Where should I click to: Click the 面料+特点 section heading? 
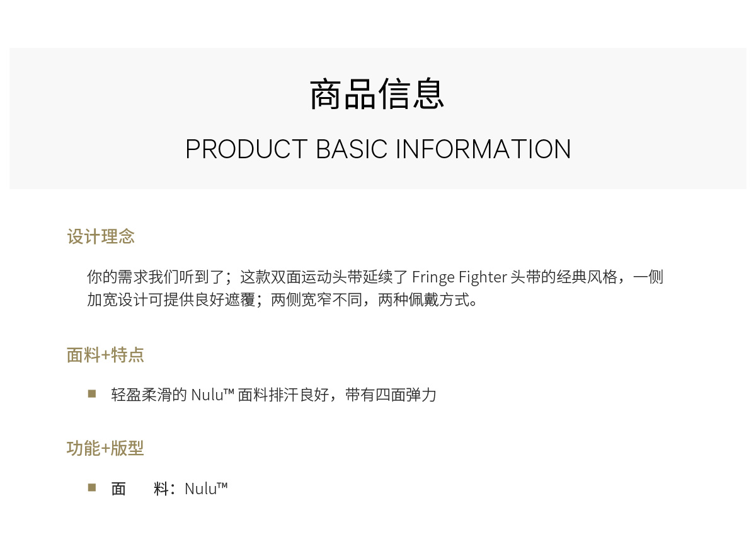click(x=105, y=355)
